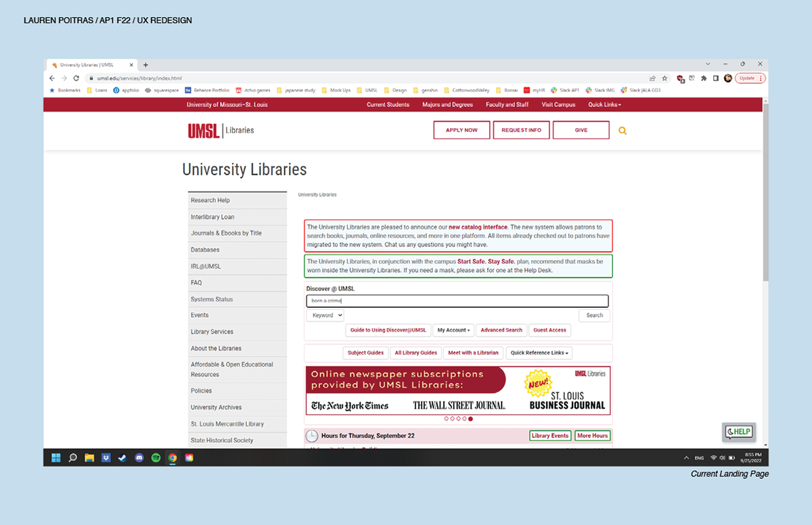This screenshot has width=812, height=525.
Task: Expand the My Account dropdown
Action: pos(453,330)
